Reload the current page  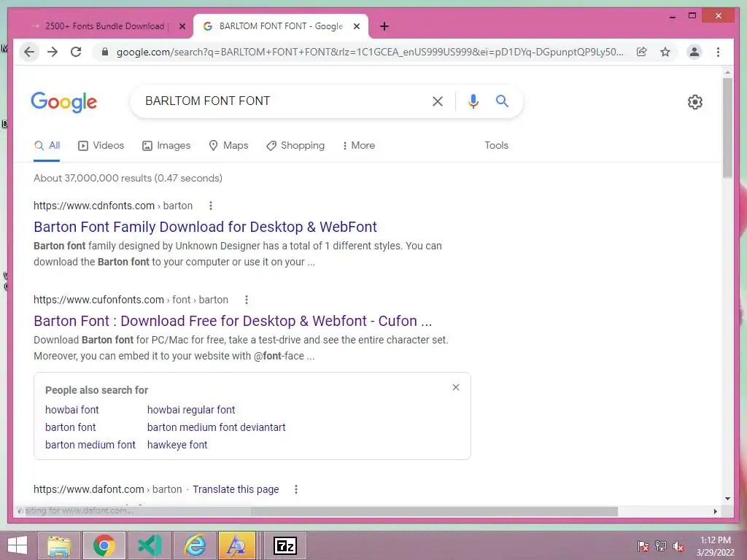pyautogui.click(x=76, y=52)
